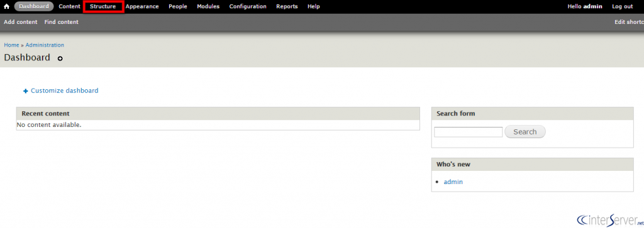The height and width of the screenshot is (228, 644).
Task: Follow the Home breadcrumb link
Action: [11, 45]
